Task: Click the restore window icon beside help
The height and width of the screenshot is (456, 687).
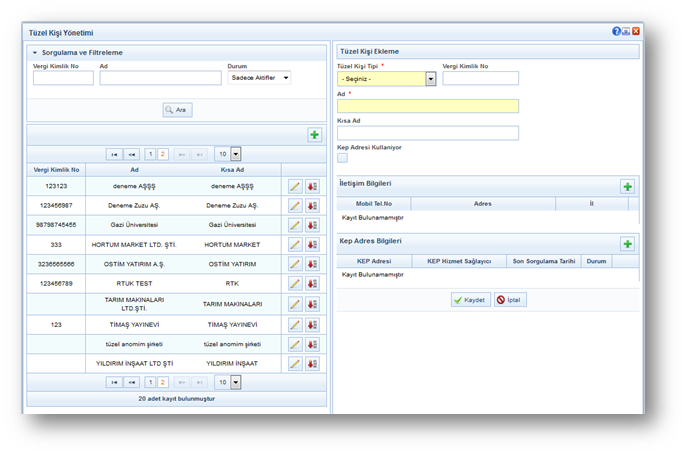Action: 626,31
